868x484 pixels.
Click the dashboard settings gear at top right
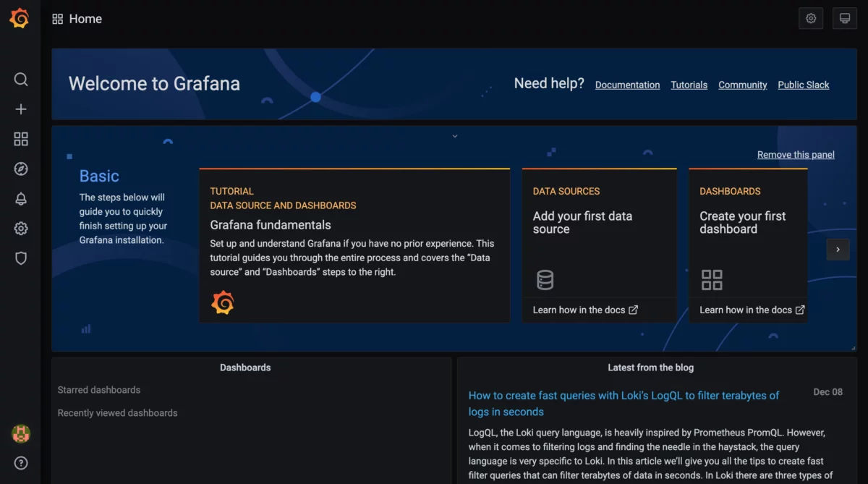pos(811,19)
